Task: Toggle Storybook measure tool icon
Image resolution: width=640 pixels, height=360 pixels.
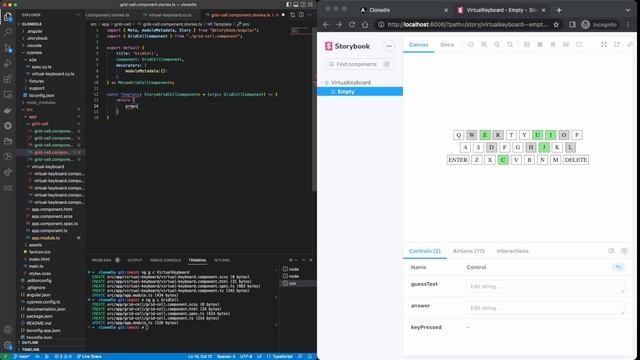Action: tap(566, 44)
